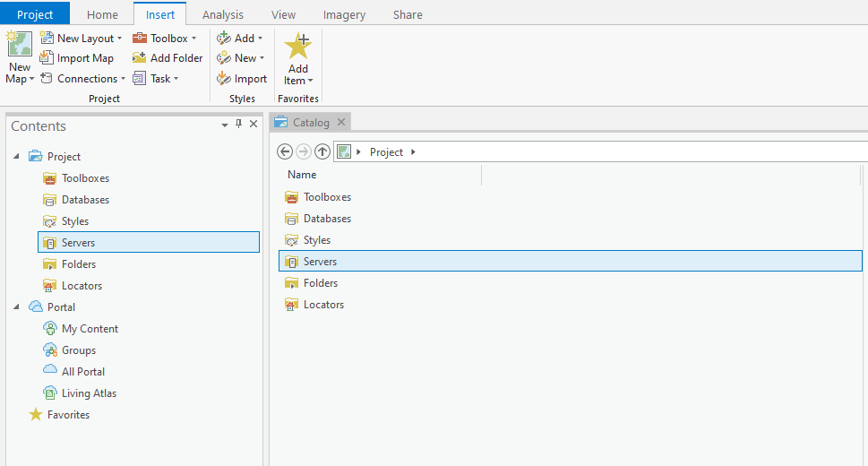The image size is (868, 466).
Task: Click the catalog Back arrow button
Action: click(x=285, y=151)
